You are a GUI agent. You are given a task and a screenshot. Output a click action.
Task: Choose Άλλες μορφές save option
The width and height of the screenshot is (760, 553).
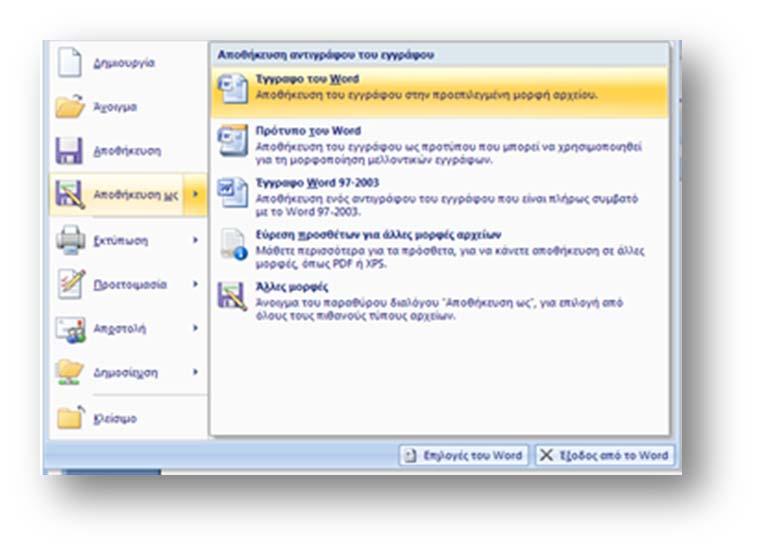click(x=440, y=300)
